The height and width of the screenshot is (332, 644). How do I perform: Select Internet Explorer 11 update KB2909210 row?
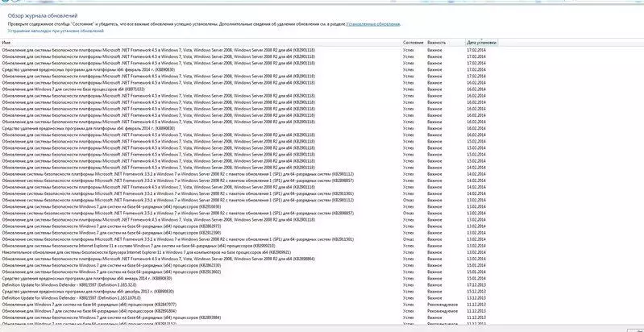[x=249, y=246]
